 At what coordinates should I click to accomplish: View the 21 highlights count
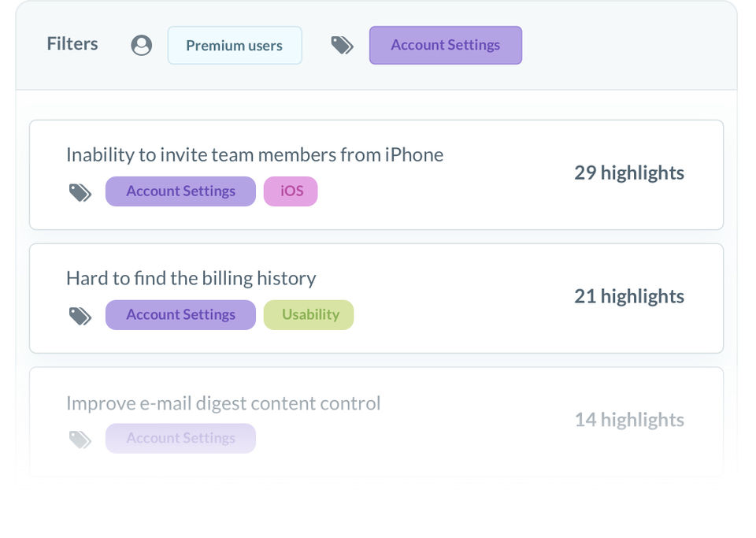[x=628, y=297]
